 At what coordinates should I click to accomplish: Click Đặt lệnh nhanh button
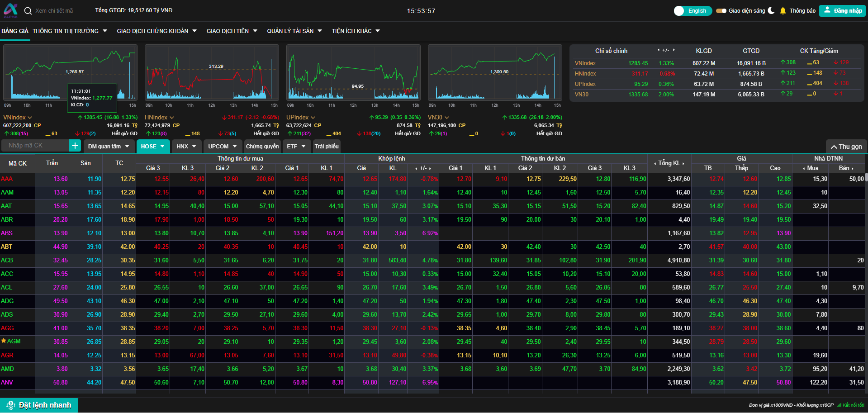pyautogui.click(x=39, y=405)
